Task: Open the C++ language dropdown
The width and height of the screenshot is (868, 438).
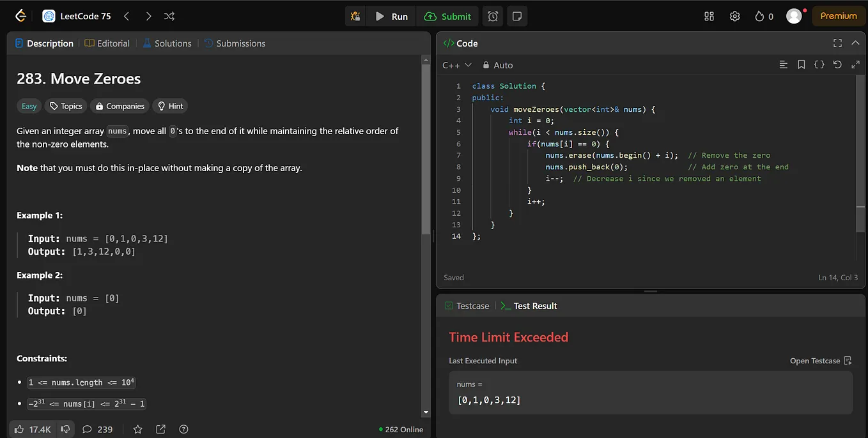Action: coord(456,65)
